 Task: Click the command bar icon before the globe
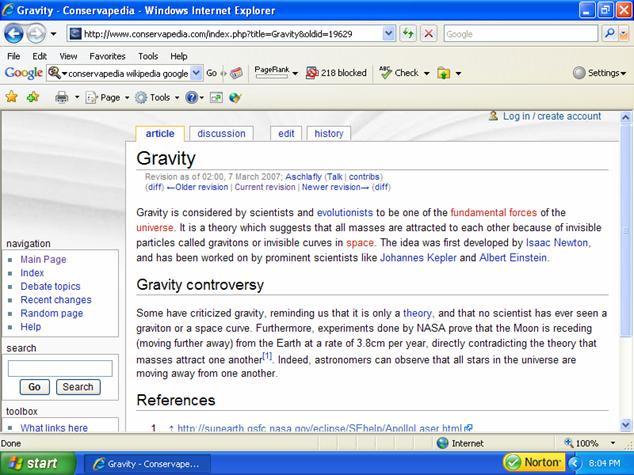(x=216, y=97)
